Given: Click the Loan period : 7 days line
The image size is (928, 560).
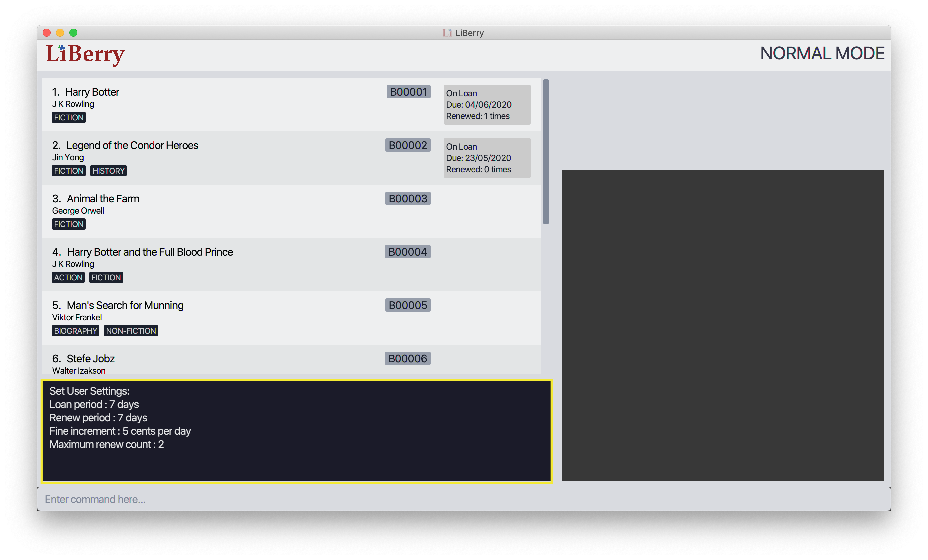Looking at the screenshot, I should (x=94, y=404).
